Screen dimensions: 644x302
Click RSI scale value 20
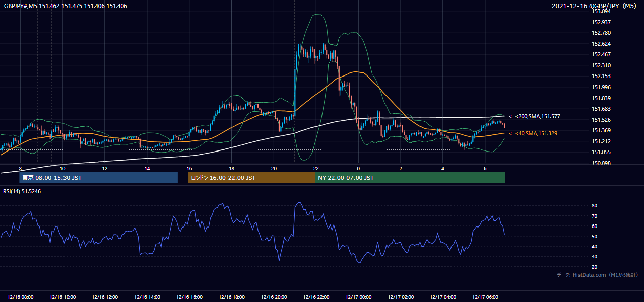(x=595, y=267)
